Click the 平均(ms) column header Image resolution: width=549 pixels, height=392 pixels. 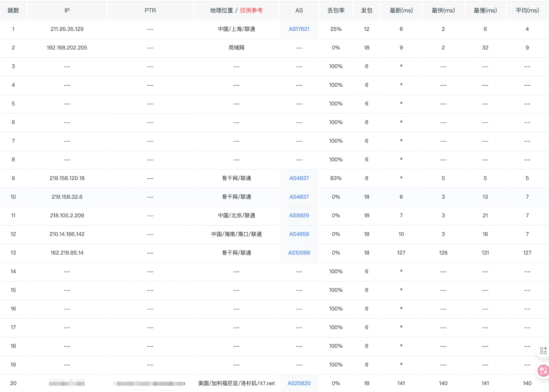[527, 11]
